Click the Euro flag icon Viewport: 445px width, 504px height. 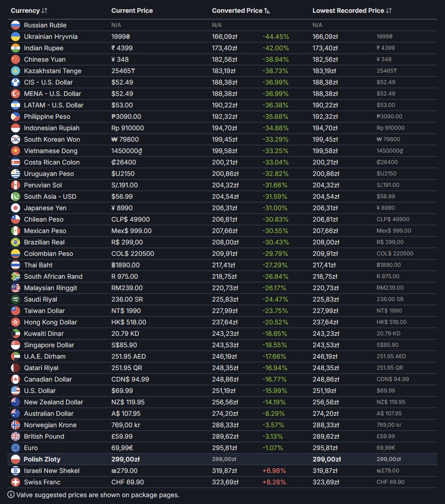(x=16, y=448)
